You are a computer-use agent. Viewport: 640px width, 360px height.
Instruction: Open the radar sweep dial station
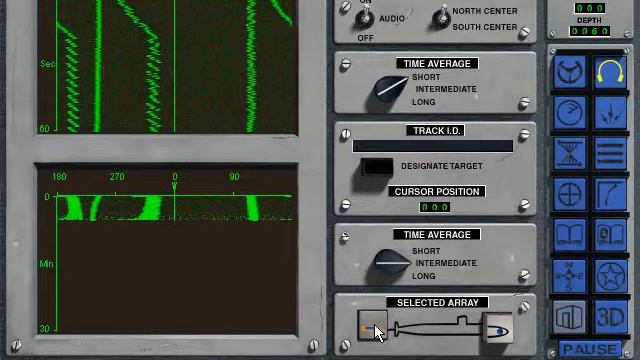pyautogui.click(x=570, y=113)
